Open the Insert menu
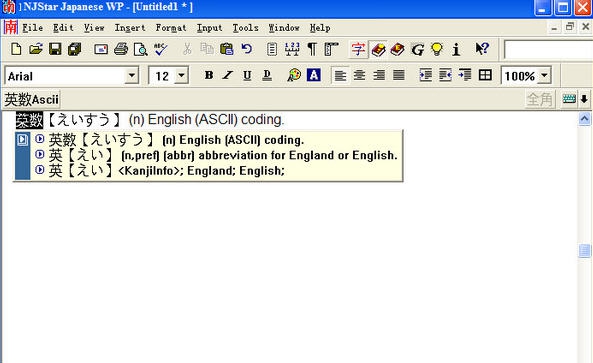 coord(130,28)
